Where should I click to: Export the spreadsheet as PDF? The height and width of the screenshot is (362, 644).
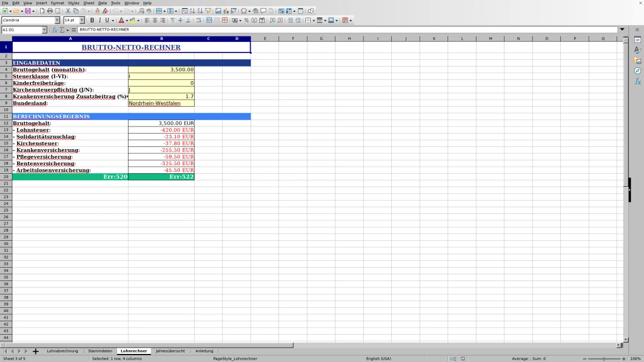pos(42,10)
